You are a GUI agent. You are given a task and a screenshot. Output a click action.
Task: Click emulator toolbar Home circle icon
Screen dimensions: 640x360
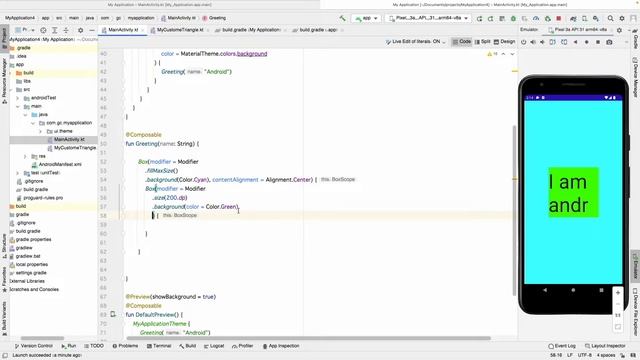tap(587, 42)
